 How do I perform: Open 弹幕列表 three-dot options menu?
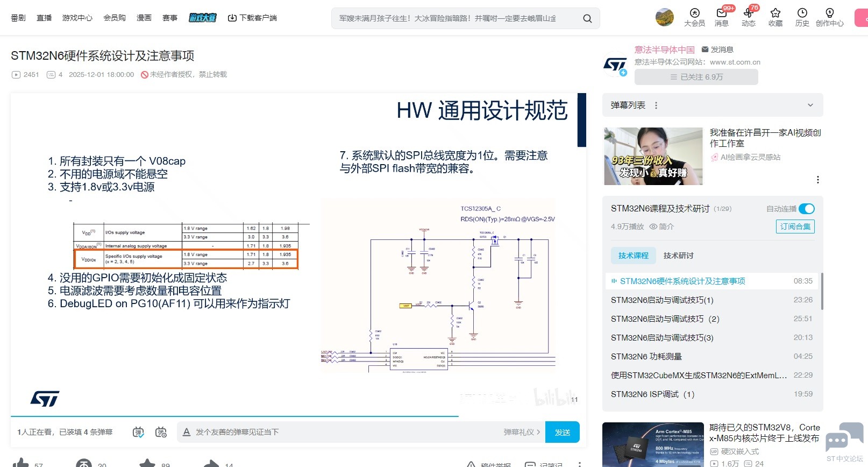click(656, 105)
